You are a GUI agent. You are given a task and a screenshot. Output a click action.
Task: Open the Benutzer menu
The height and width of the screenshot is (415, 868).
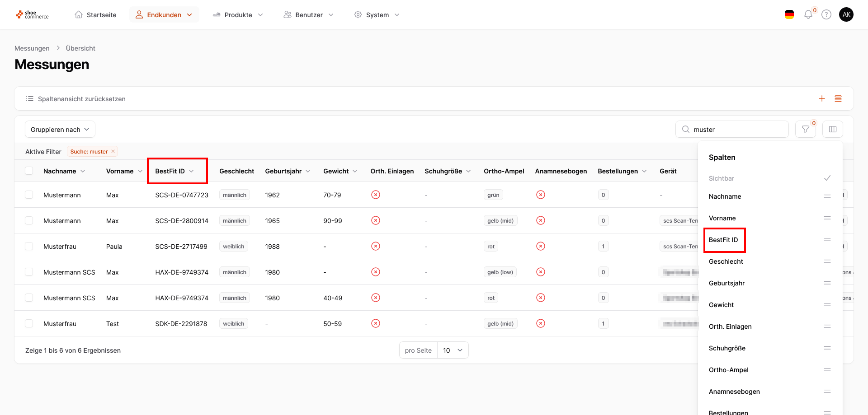click(309, 15)
